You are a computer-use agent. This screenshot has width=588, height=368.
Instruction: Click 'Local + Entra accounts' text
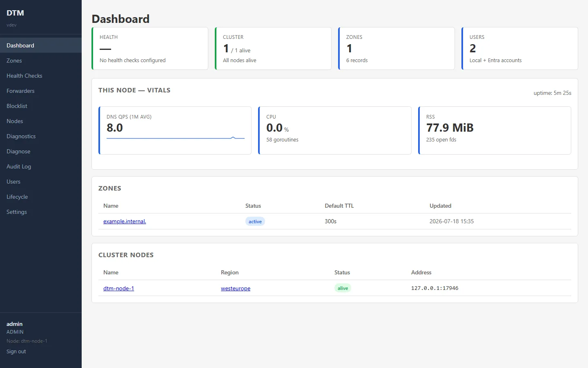click(496, 60)
